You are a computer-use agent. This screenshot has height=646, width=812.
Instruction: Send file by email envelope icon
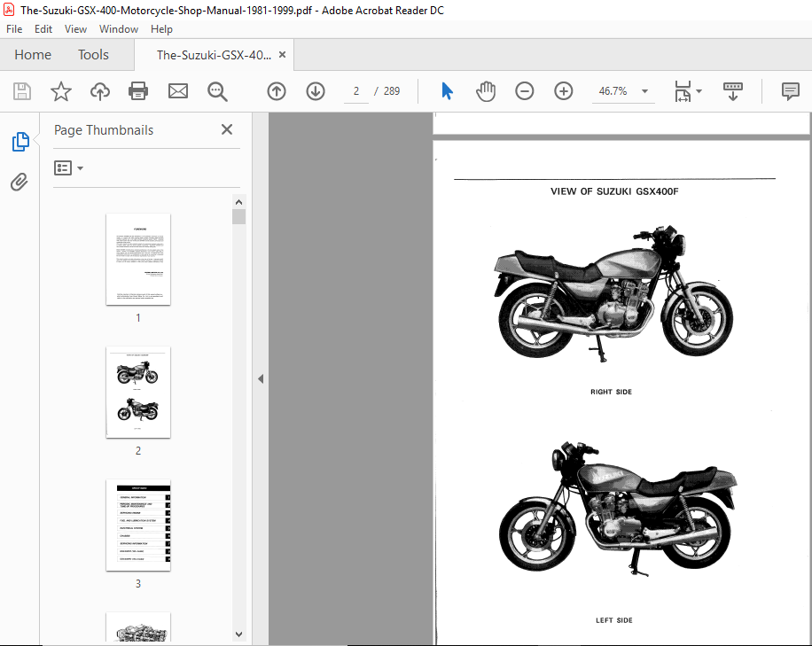[x=177, y=91]
